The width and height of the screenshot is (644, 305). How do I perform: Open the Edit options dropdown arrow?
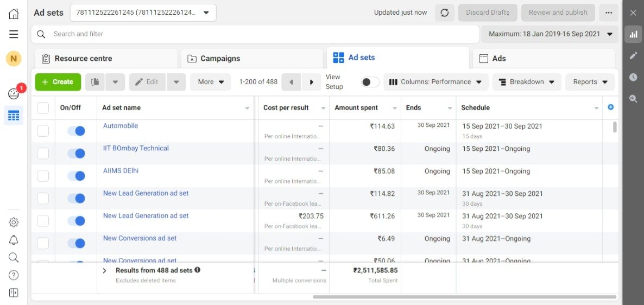(176, 82)
